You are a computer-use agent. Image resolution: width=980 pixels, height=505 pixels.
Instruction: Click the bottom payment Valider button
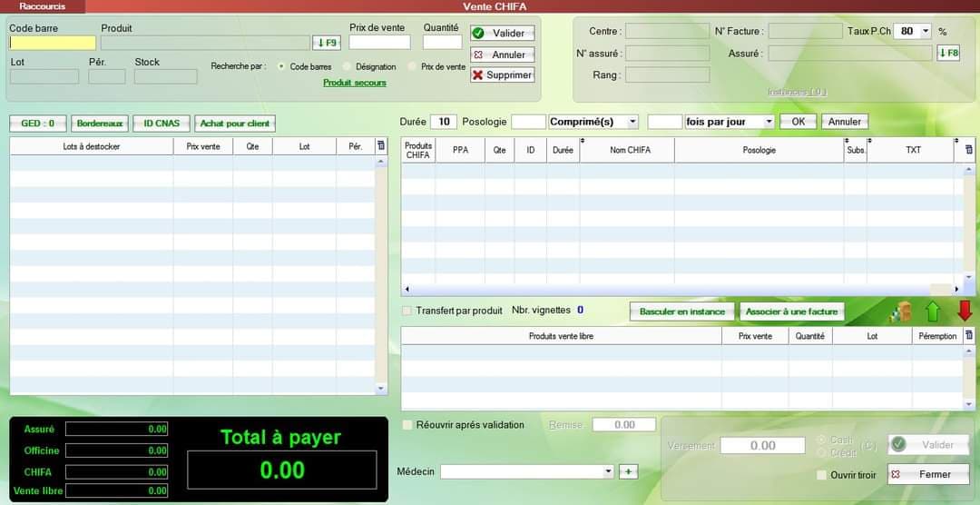929,444
